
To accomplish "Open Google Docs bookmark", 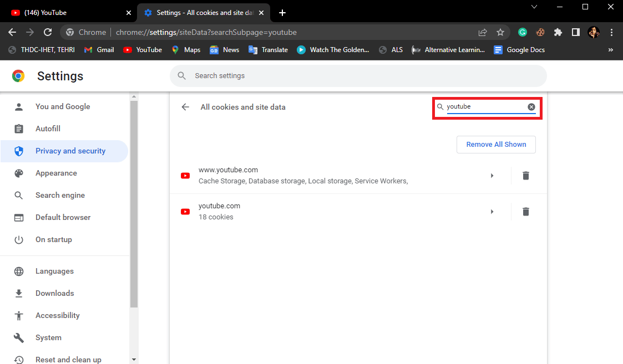I will point(519,50).
